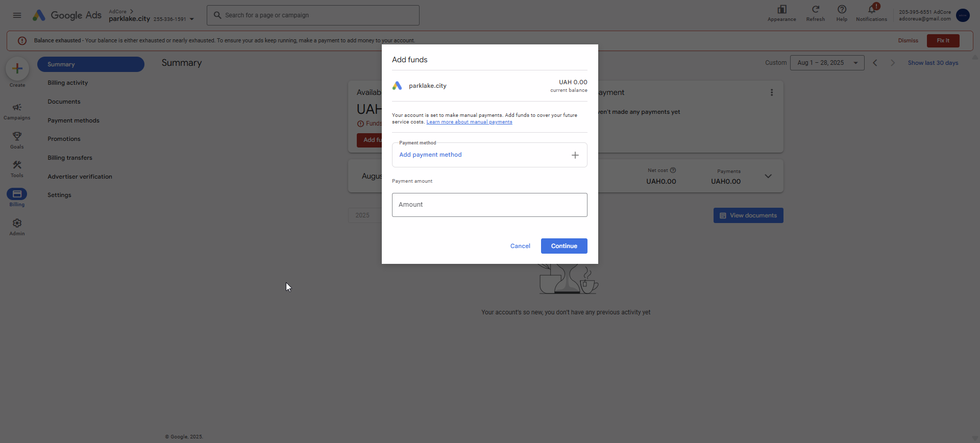Open the Help icon
This screenshot has height=443, width=980.
(842, 10)
